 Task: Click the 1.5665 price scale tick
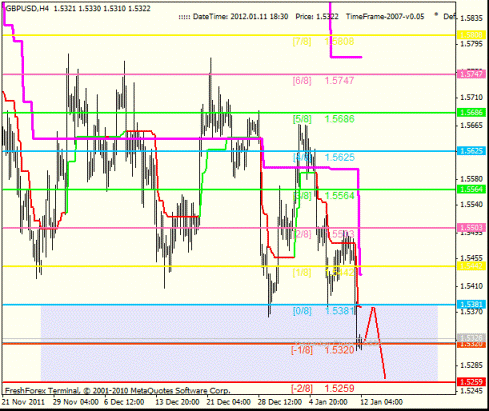click(471, 126)
